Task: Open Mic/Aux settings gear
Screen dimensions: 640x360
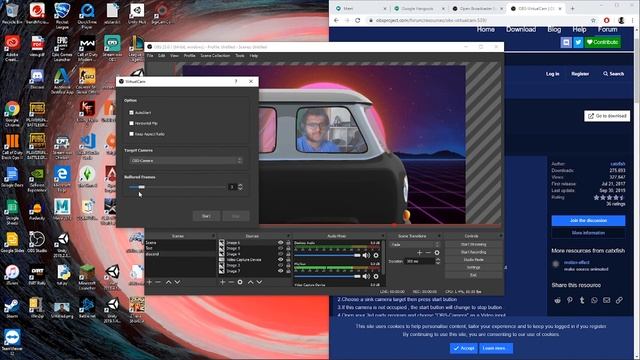Action: pos(376,276)
